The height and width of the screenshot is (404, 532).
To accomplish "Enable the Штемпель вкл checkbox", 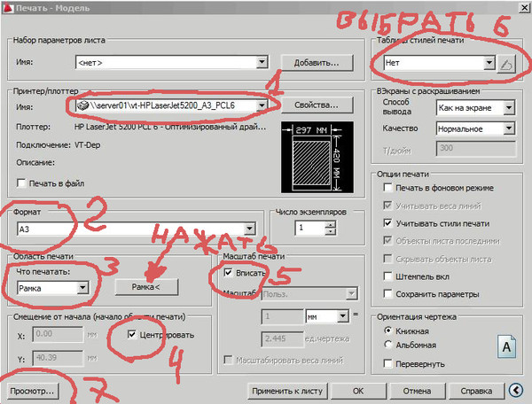I will pos(387,276).
